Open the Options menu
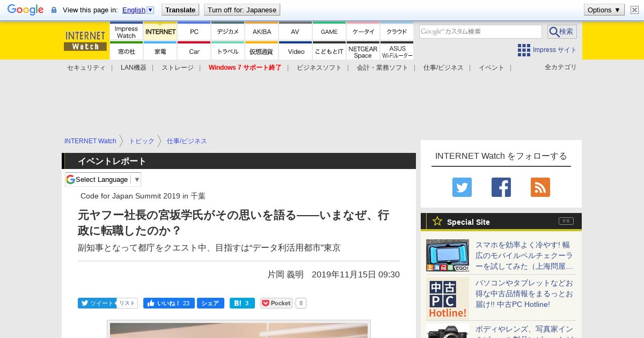The image size is (644, 338). click(x=604, y=10)
